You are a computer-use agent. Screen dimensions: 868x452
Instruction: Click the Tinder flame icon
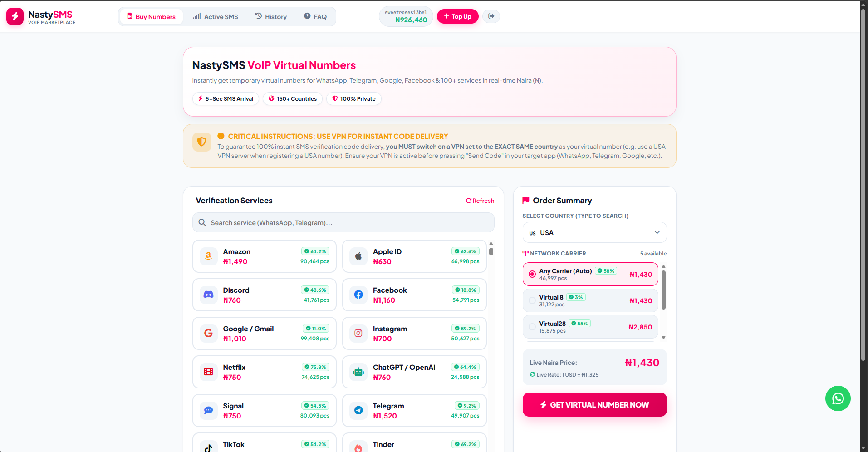pos(358,447)
